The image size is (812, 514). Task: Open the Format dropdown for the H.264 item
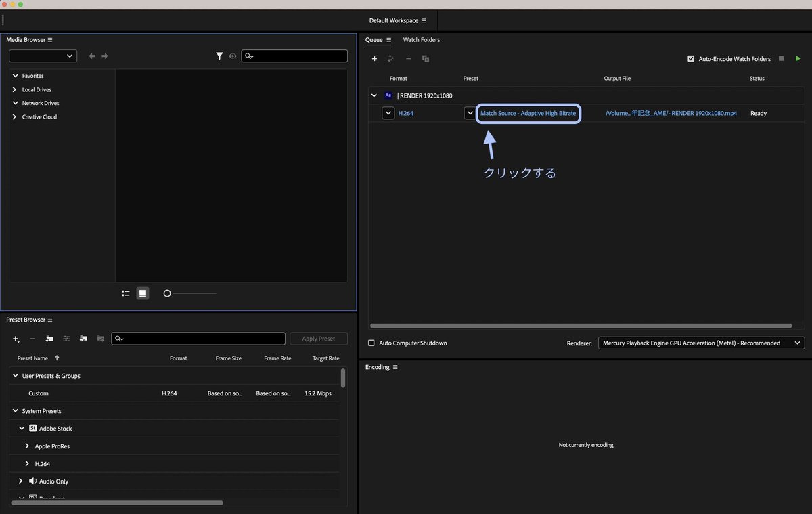tap(388, 113)
